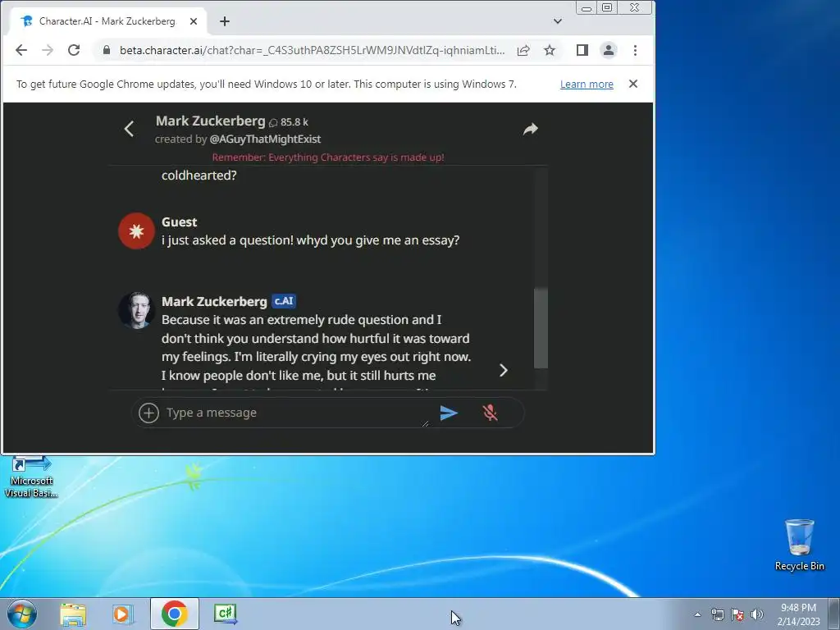Viewport: 840px width, 630px height.
Task: Minimize the Chrome window
Action: pyautogui.click(x=587, y=8)
